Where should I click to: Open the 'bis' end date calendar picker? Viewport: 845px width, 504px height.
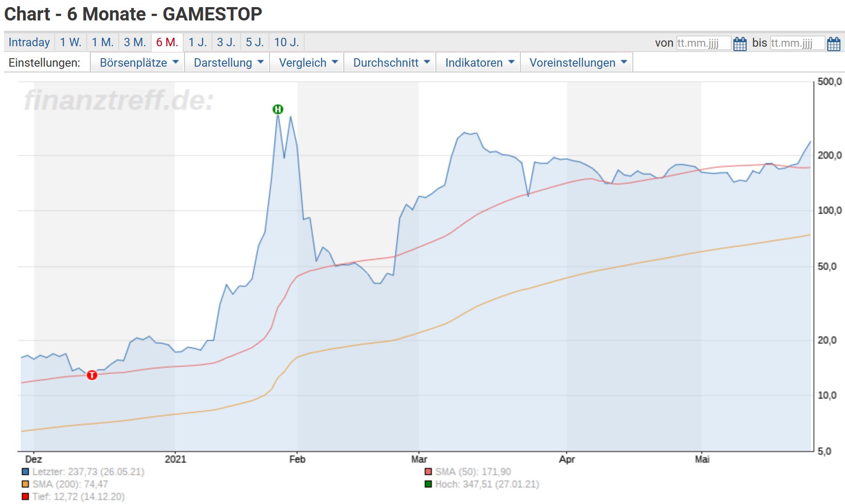pyautogui.click(x=833, y=44)
